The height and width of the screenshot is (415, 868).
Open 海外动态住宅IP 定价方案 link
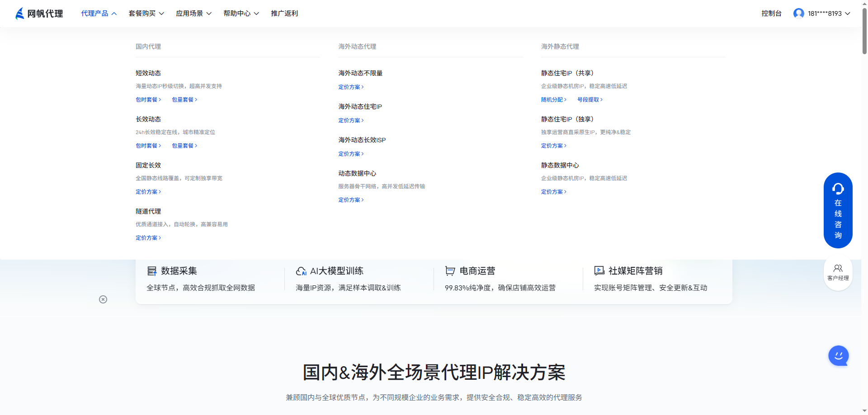coord(351,121)
